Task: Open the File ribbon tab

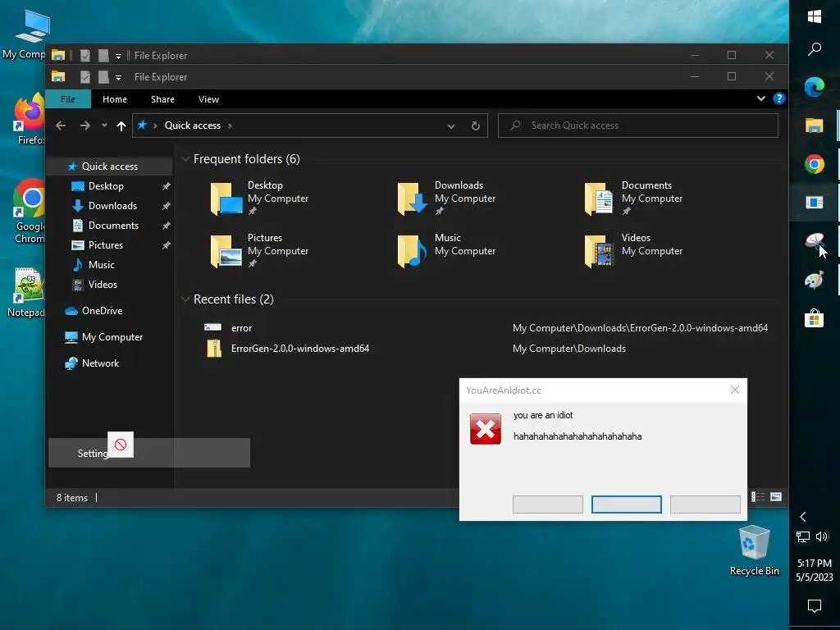Action: tap(68, 99)
